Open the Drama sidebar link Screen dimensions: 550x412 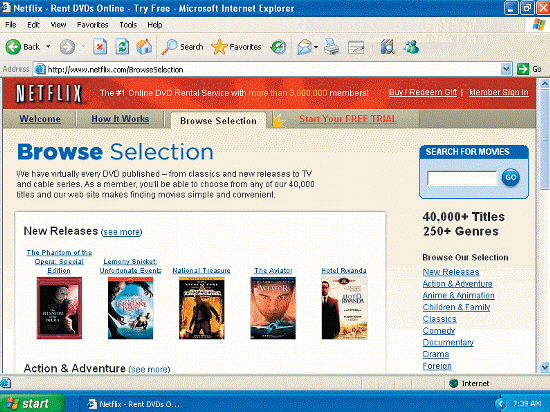coord(436,354)
